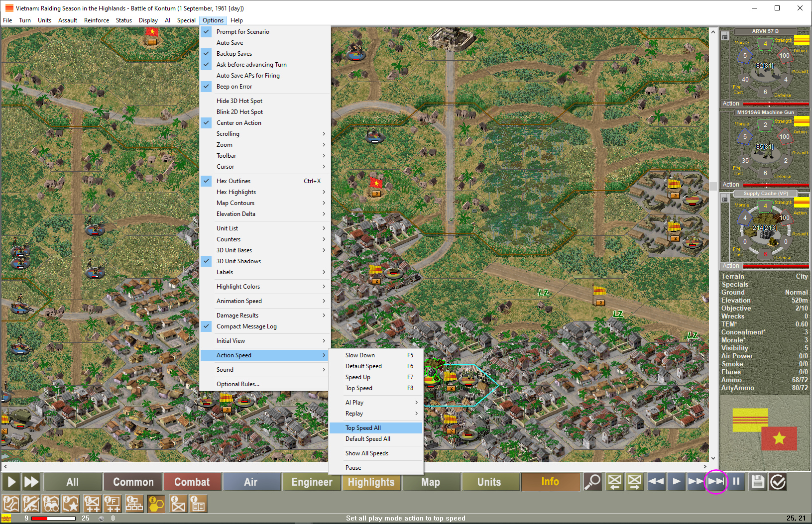Enable Auto Save APs for Firing
This screenshot has width=812, height=524.
click(265, 76)
